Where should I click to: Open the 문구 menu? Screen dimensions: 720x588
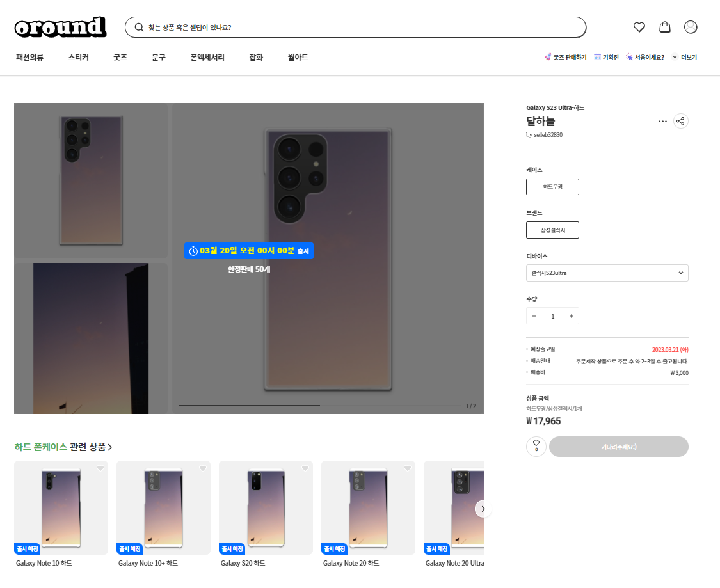[159, 57]
